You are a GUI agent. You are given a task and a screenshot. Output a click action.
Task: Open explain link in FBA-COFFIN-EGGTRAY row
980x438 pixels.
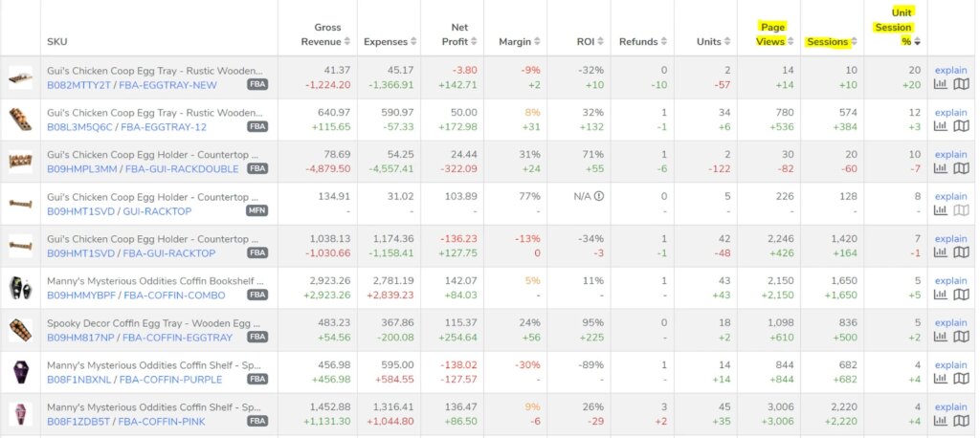[950, 323]
